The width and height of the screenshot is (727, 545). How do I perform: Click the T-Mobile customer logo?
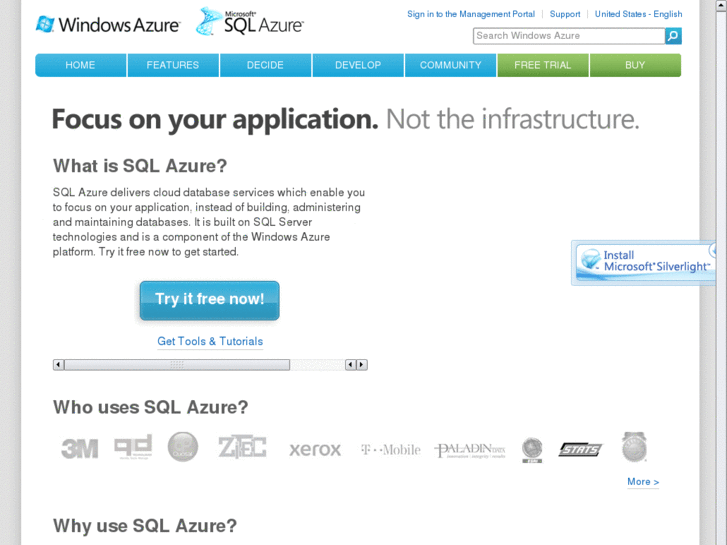pos(391,449)
